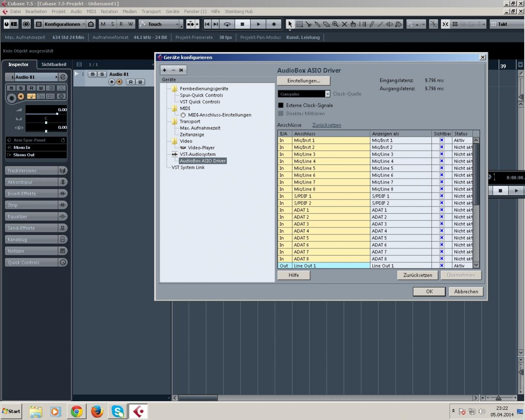The image size is (525, 420).
Task: Select VST System Link in device tree
Action: [x=188, y=168]
